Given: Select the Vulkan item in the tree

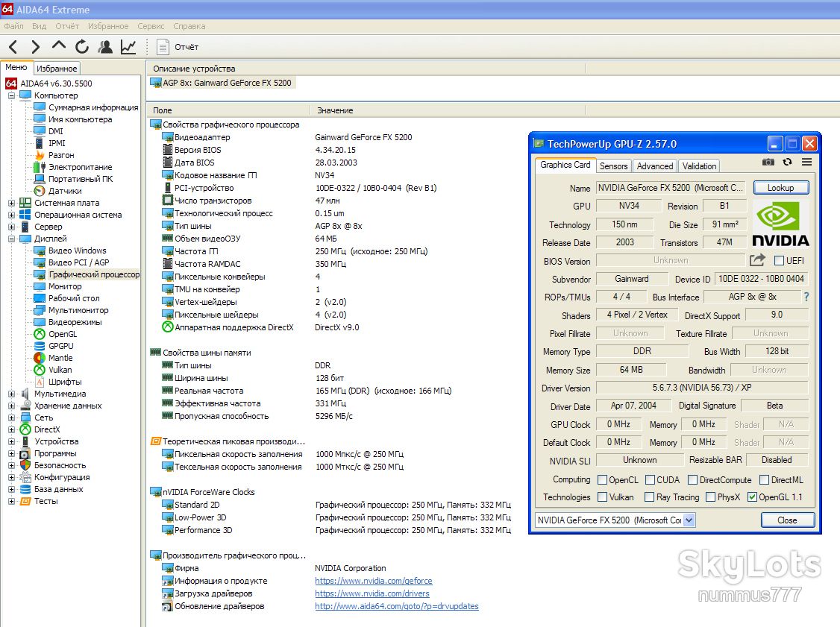Looking at the screenshot, I should point(60,370).
